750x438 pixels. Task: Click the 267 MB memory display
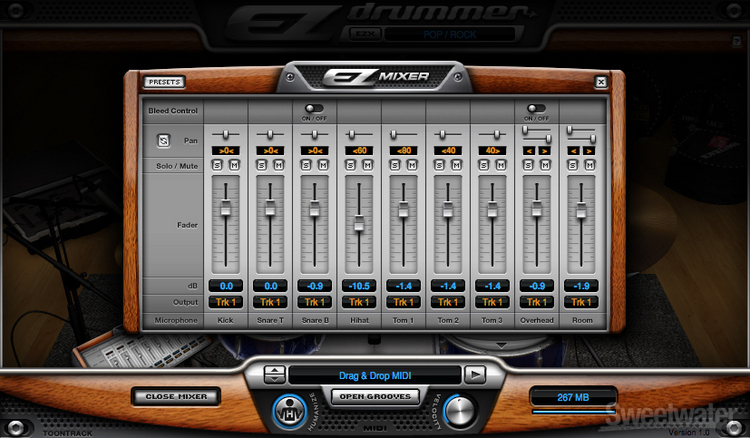[573, 397]
